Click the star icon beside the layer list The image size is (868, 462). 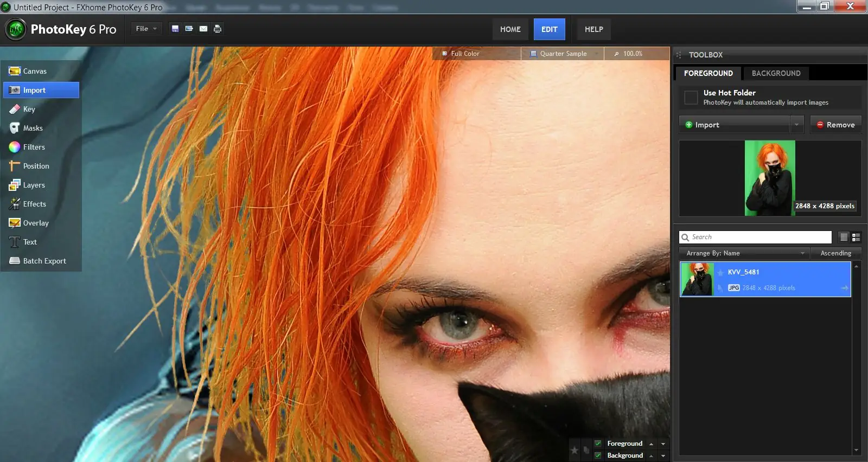click(x=575, y=450)
